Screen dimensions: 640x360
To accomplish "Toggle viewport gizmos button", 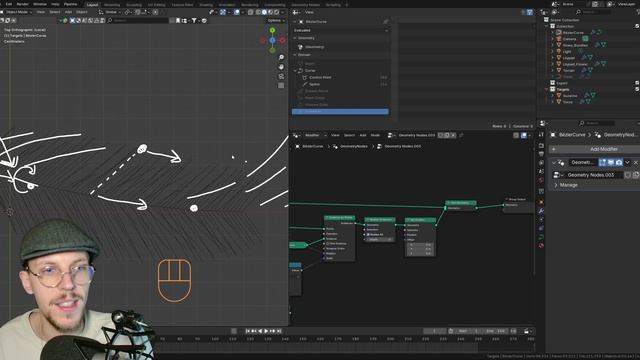I will 223,12.
